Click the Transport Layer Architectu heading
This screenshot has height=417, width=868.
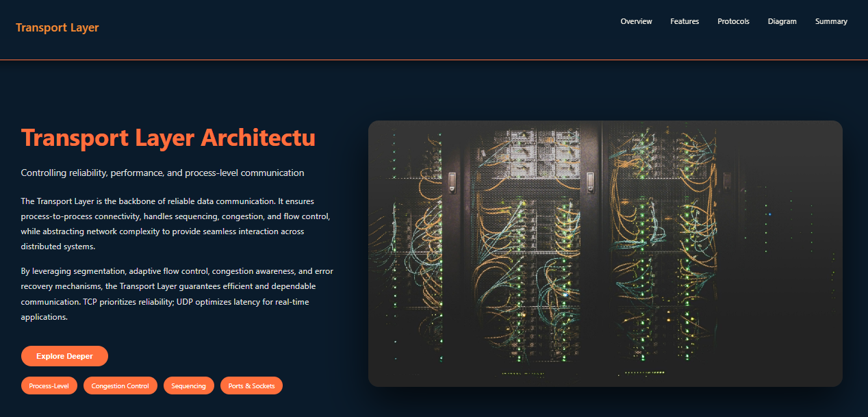(168, 138)
